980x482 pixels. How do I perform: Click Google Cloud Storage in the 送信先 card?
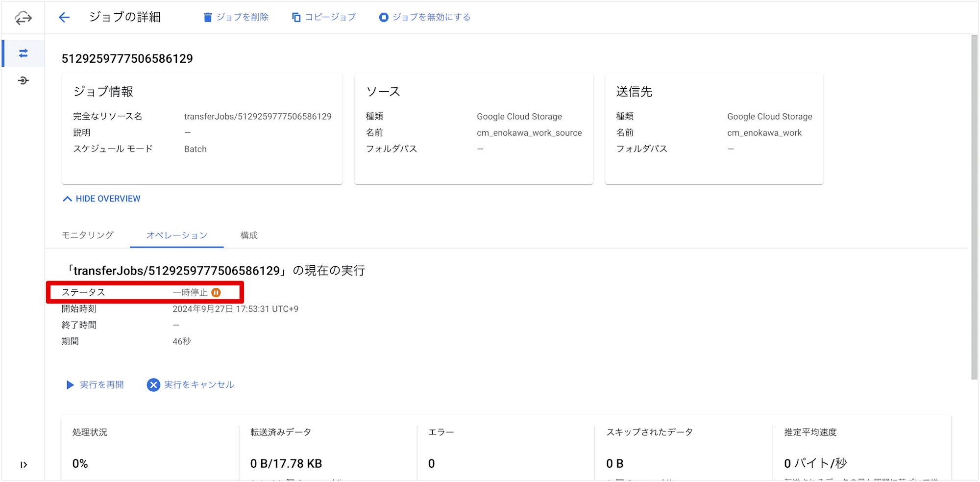[770, 117]
